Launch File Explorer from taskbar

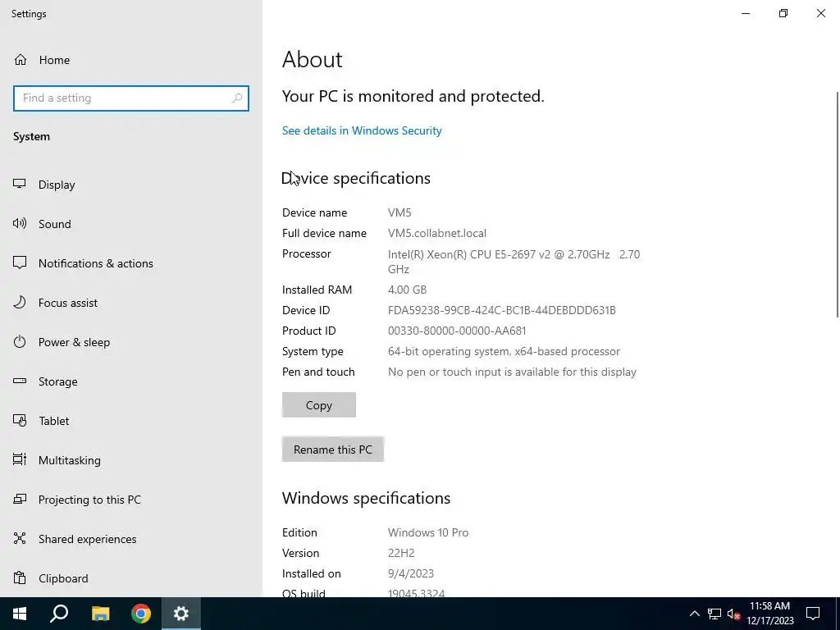[100, 614]
